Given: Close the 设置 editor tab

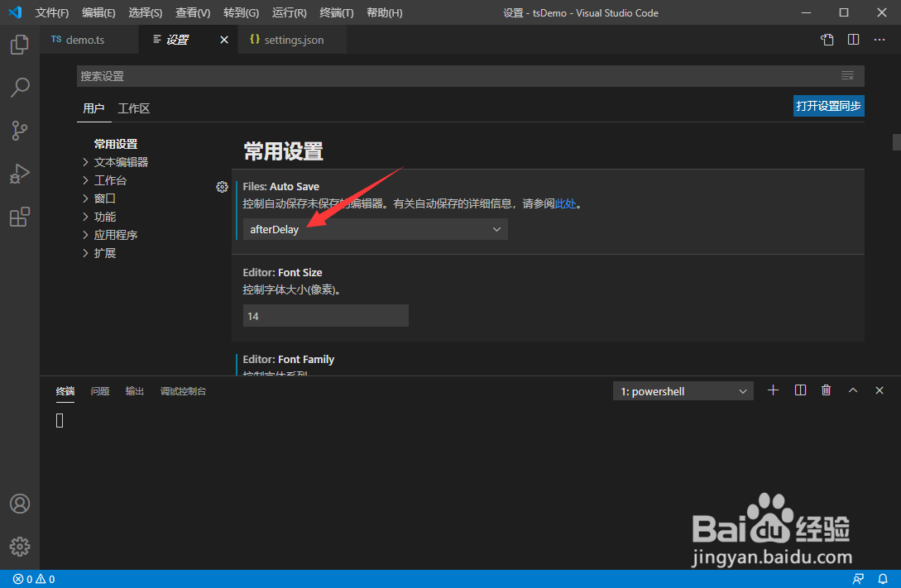Looking at the screenshot, I should [224, 40].
